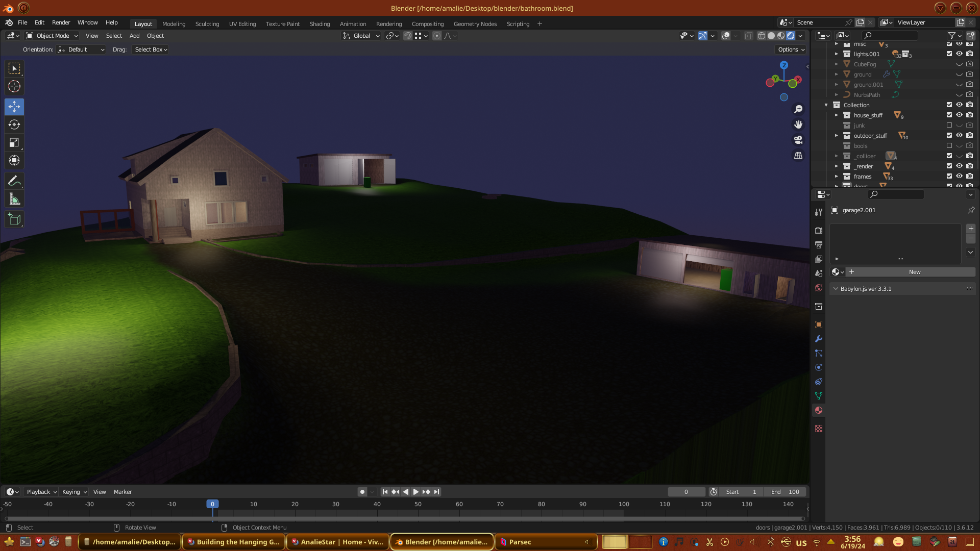Click frame 50 on the timeline
This screenshot has width=980, height=551.
[418, 504]
